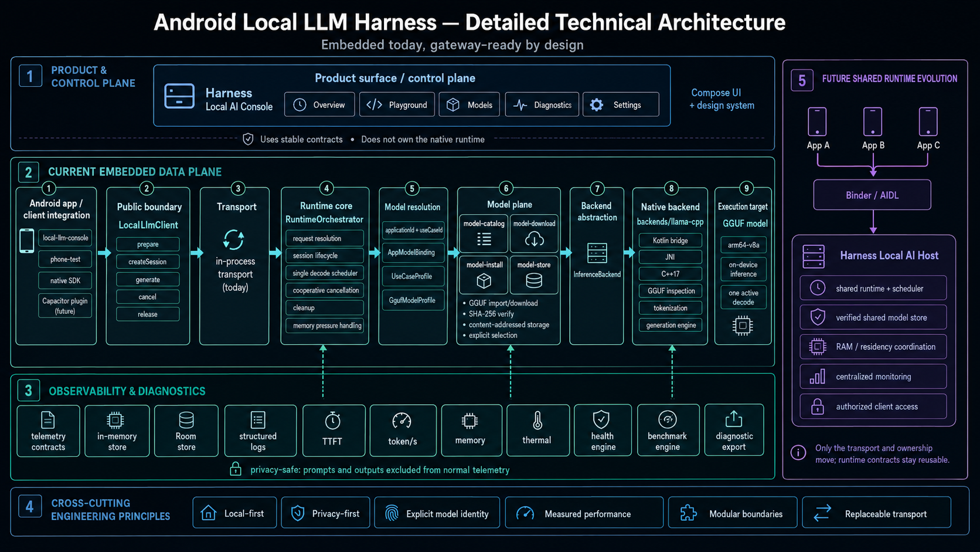The width and height of the screenshot is (980, 552).
Task: Click the 'AppModelBinding' box
Action: [x=413, y=252]
